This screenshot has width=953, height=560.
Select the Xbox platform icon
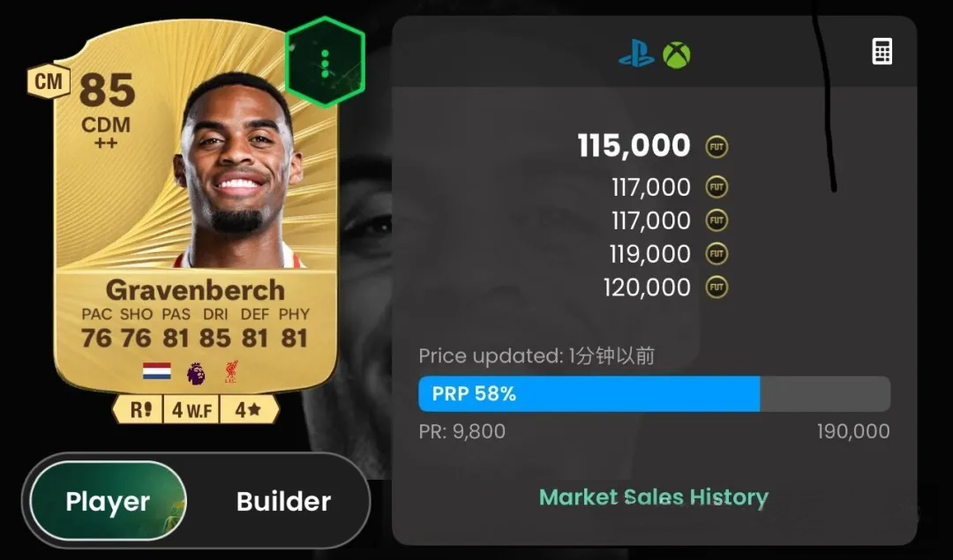click(x=677, y=56)
